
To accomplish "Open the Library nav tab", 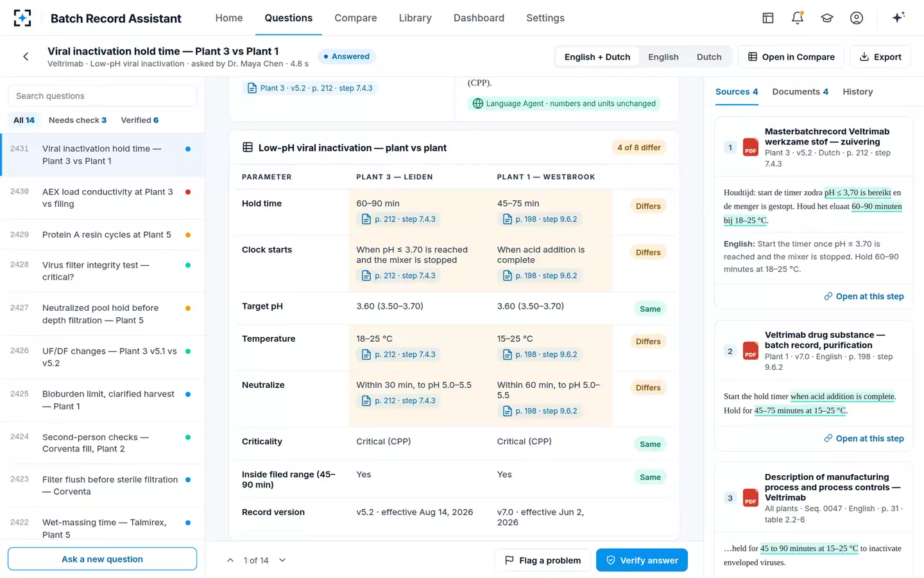I will click(x=415, y=18).
